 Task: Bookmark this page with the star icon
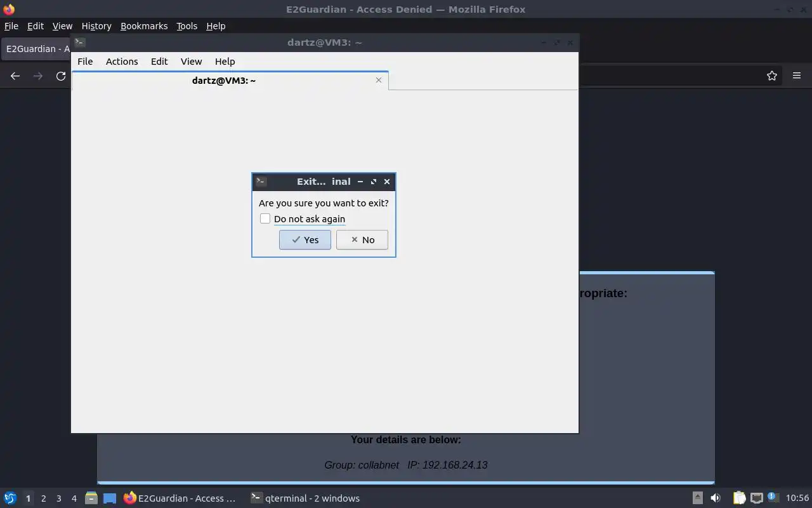coord(772,76)
